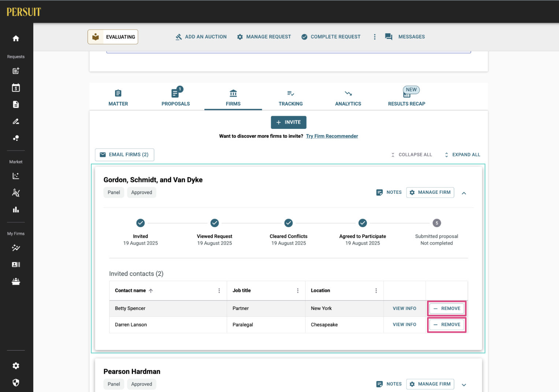Viewport: 559px width, 392px height.
Task: Collapse Gordon, Schmidt, and Van Dyke card chevron
Action: click(x=464, y=193)
